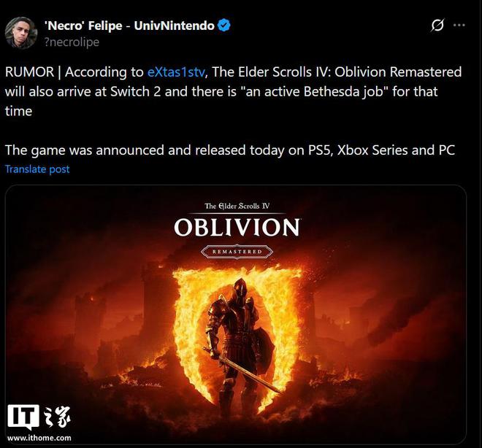
Task: Click the white IT box logo watermark
Action: pos(23,417)
